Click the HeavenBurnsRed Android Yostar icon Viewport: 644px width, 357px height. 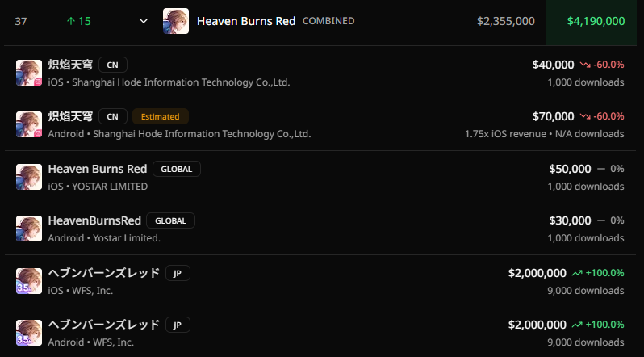tap(29, 229)
